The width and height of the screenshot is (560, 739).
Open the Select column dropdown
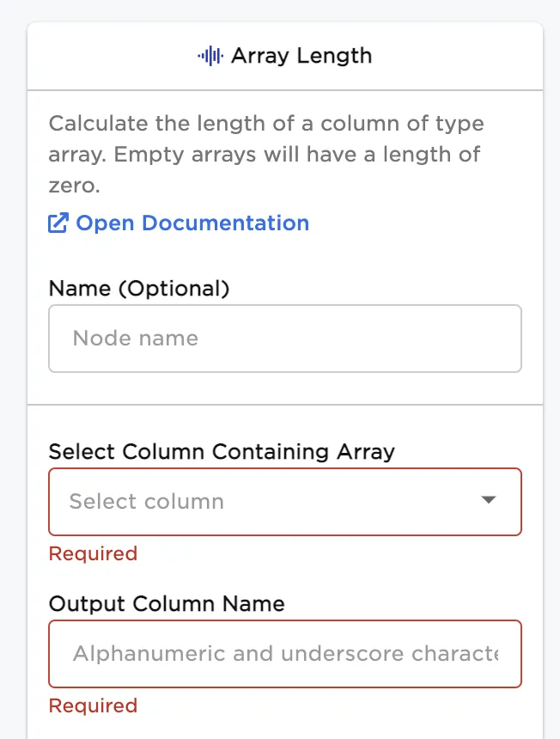coord(284,502)
